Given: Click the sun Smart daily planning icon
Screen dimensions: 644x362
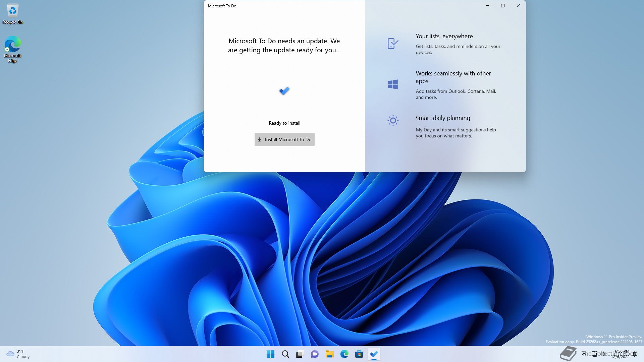Looking at the screenshot, I should pyautogui.click(x=393, y=121).
